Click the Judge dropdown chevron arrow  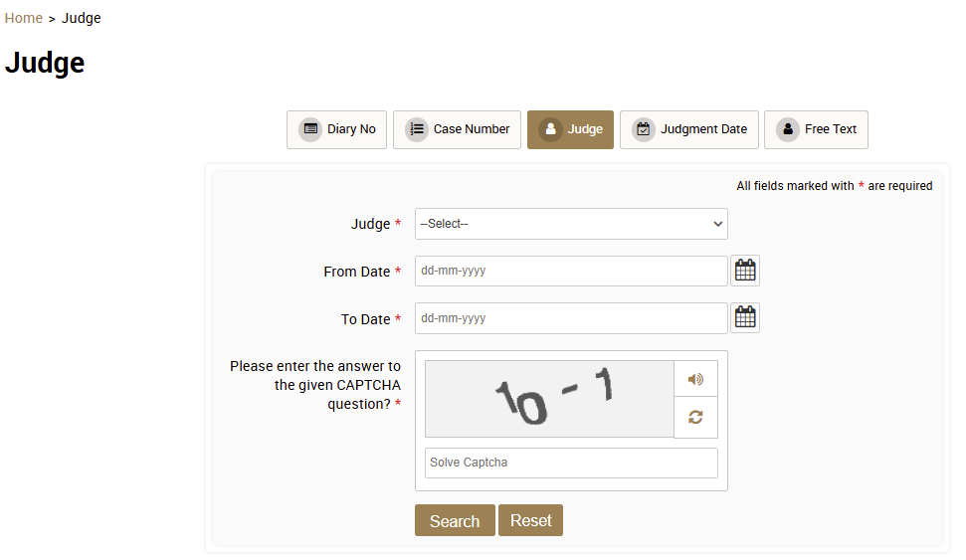tap(717, 224)
